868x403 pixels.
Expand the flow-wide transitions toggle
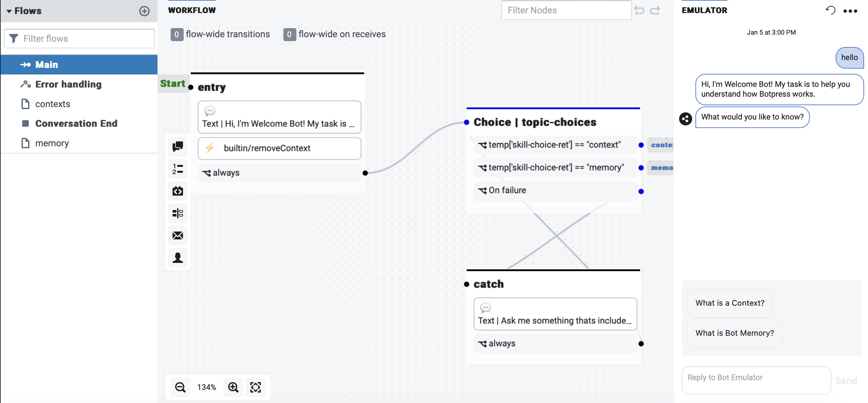tap(220, 34)
